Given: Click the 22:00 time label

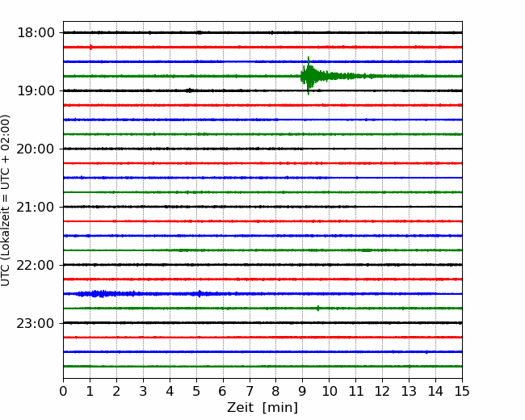Looking at the screenshot, I should [x=36, y=265].
